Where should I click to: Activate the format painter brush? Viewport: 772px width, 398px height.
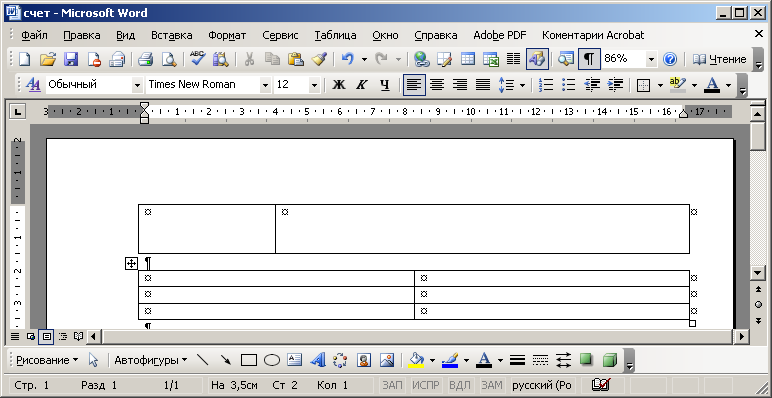pos(320,60)
